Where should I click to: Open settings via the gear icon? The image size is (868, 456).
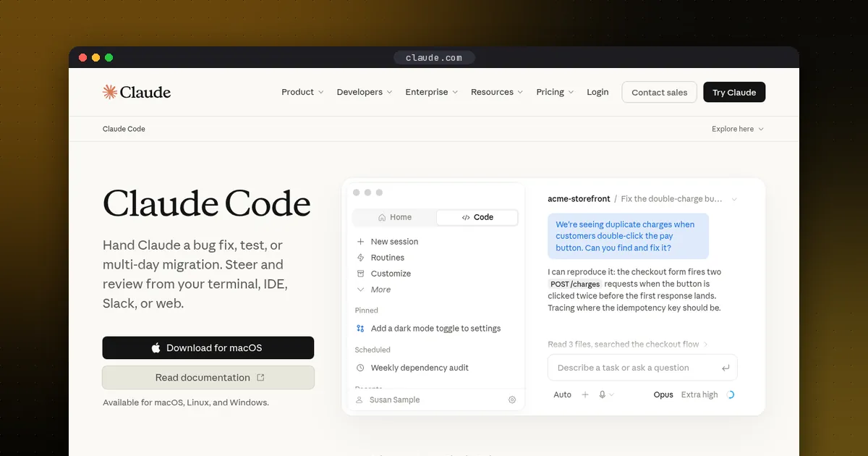click(x=512, y=400)
